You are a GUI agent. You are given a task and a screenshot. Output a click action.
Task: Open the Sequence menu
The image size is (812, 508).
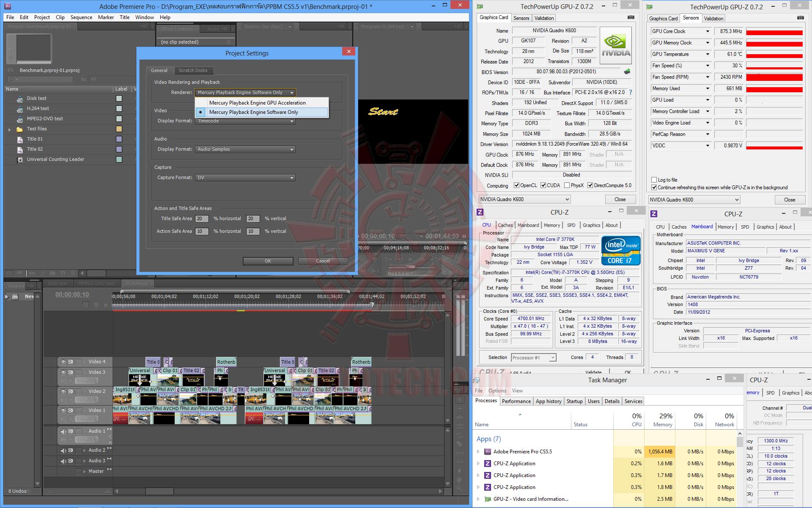coord(81,17)
